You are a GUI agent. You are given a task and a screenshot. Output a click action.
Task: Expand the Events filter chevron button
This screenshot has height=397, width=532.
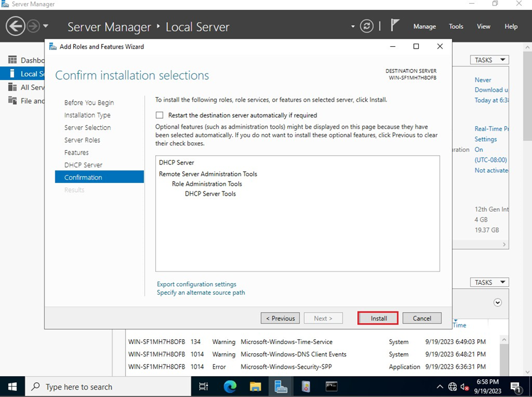[498, 302]
